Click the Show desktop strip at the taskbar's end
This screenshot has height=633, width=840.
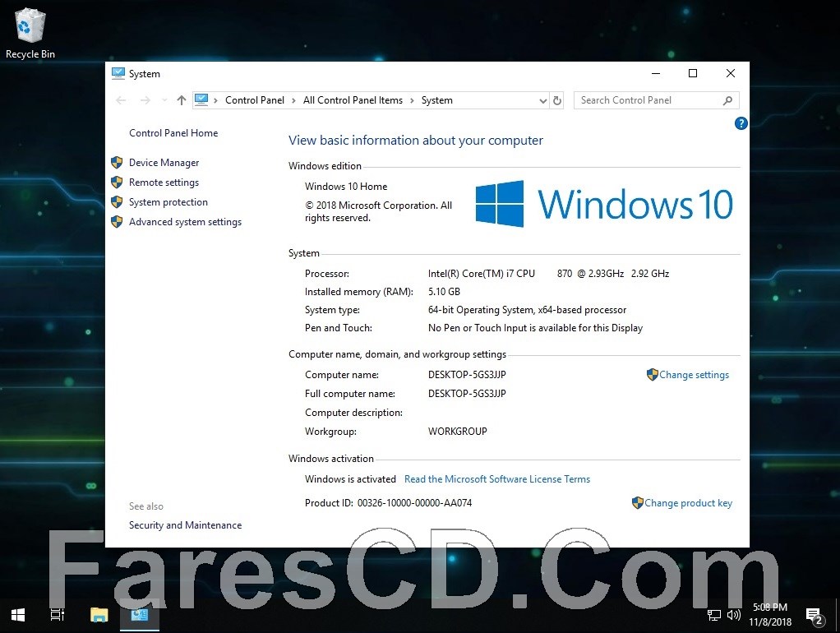pyautogui.click(x=837, y=615)
